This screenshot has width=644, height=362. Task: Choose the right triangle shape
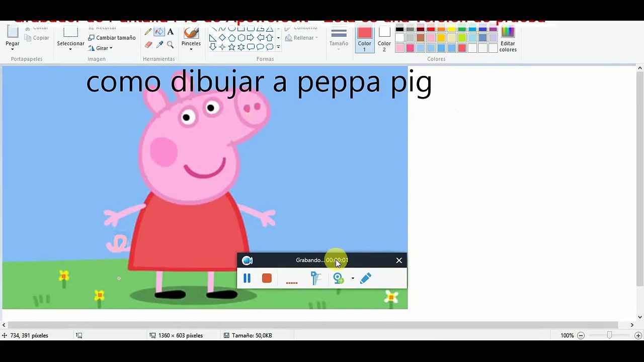pos(212,38)
